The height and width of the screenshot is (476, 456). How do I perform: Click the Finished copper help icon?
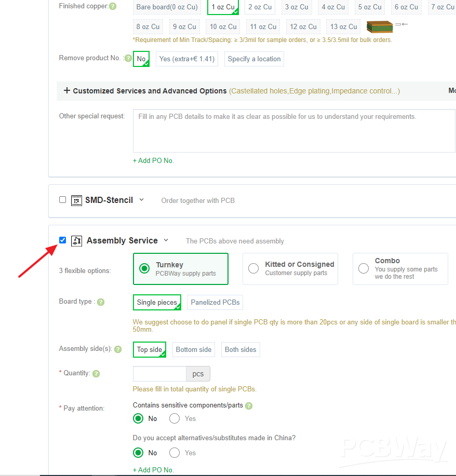tap(113, 6)
